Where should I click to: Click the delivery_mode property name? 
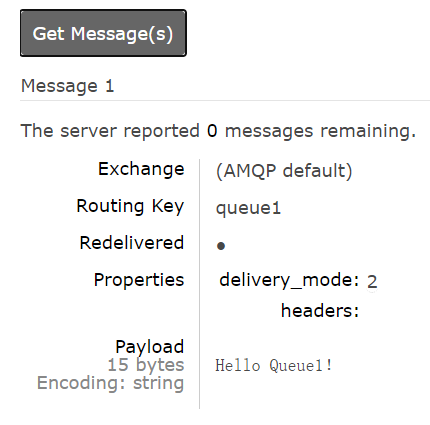(289, 280)
